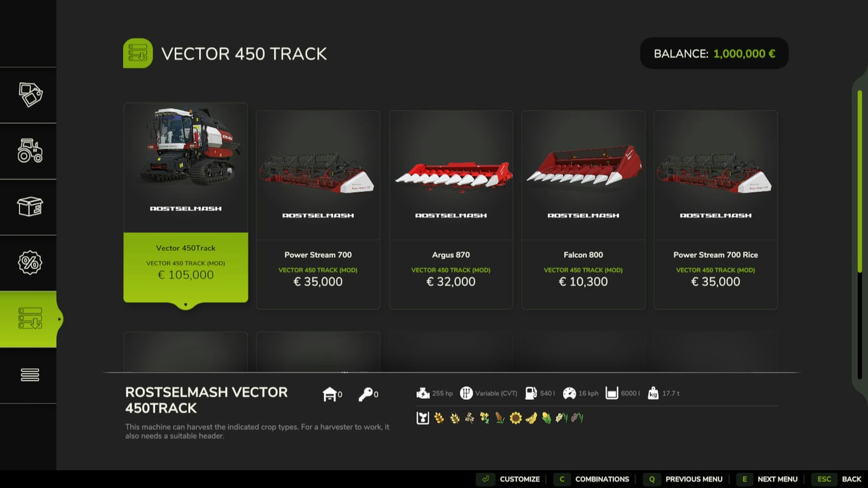
Task: Go to Next Menu
Action: tap(768, 479)
